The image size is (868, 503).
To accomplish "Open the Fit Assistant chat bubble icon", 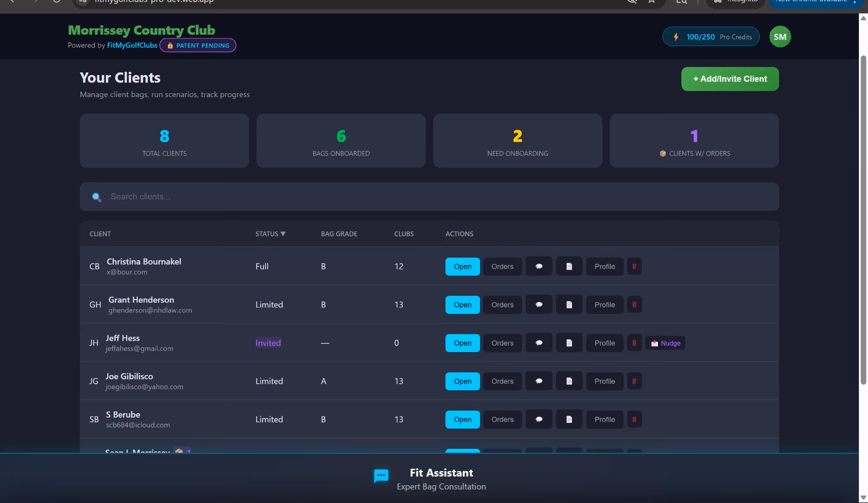I will (x=381, y=475).
